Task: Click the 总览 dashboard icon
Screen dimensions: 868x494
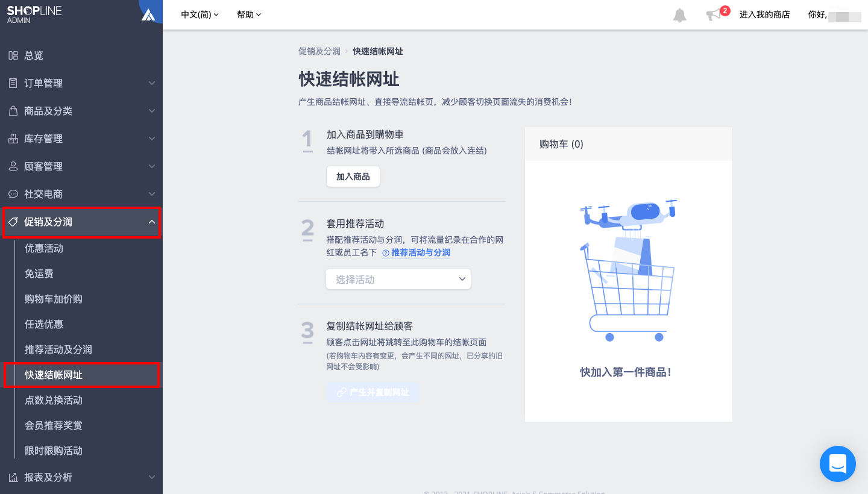Action: point(13,55)
